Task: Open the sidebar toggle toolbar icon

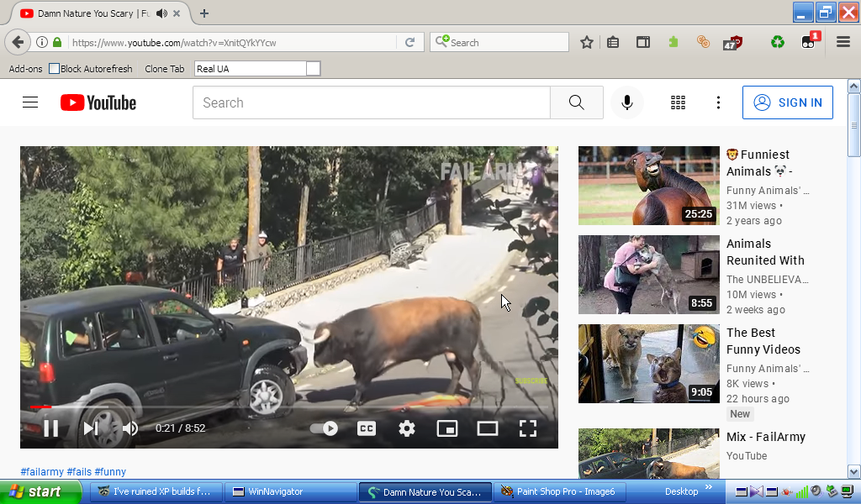Action: pos(643,42)
